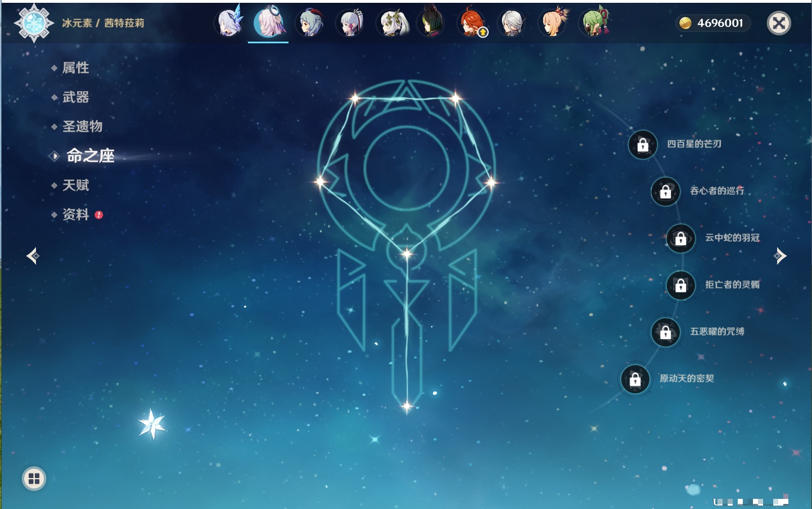This screenshot has width=812, height=509.
Task: Click the Mora coin icon
Action: [x=685, y=23]
